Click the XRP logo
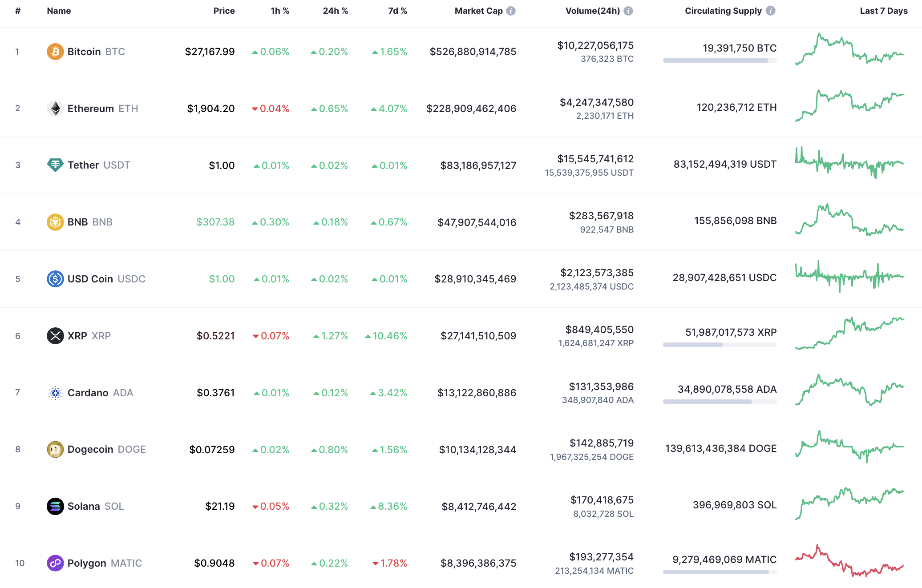The height and width of the screenshot is (588, 922). [x=55, y=336]
